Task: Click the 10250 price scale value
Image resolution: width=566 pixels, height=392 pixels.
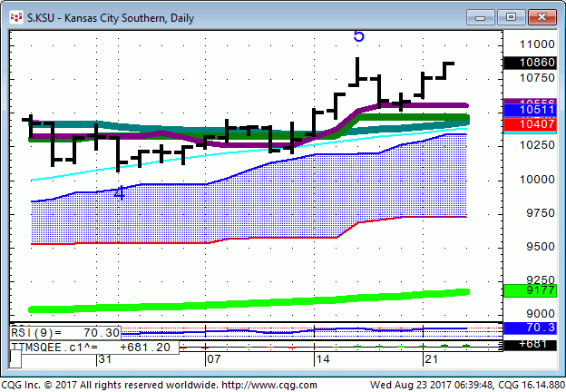Action: click(x=537, y=145)
